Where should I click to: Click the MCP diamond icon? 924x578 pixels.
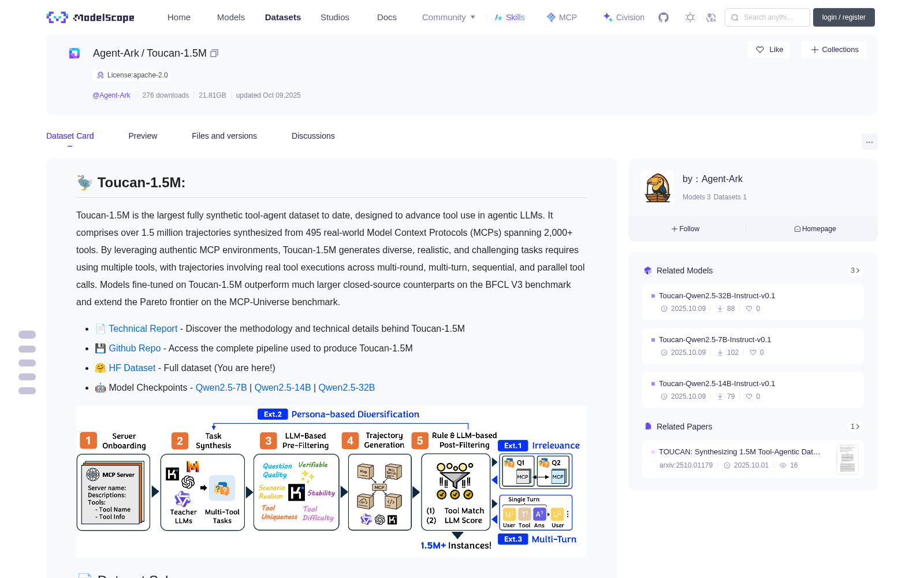(551, 17)
